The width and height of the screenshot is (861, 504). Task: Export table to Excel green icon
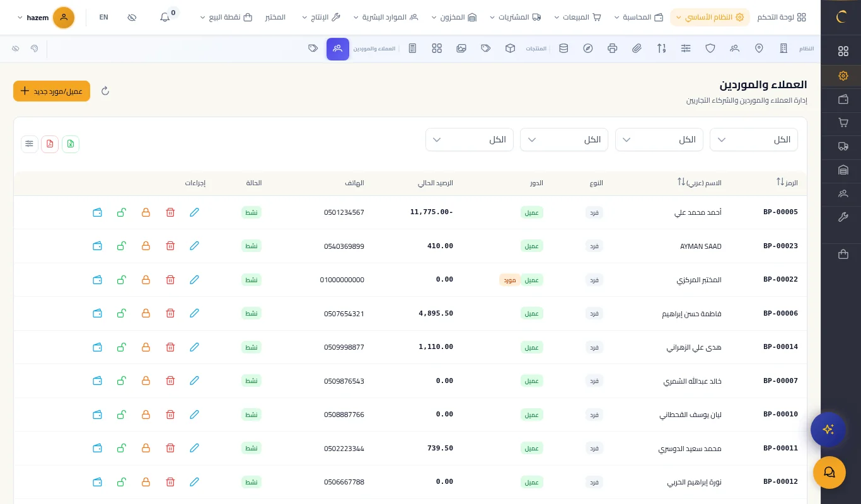tap(71, 144)
